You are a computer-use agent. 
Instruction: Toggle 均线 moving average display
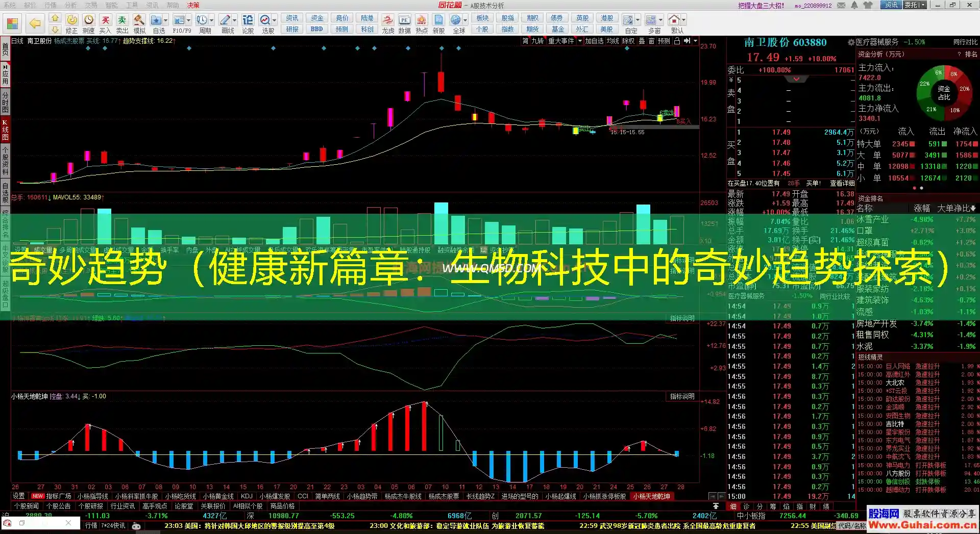click(612, 41)
